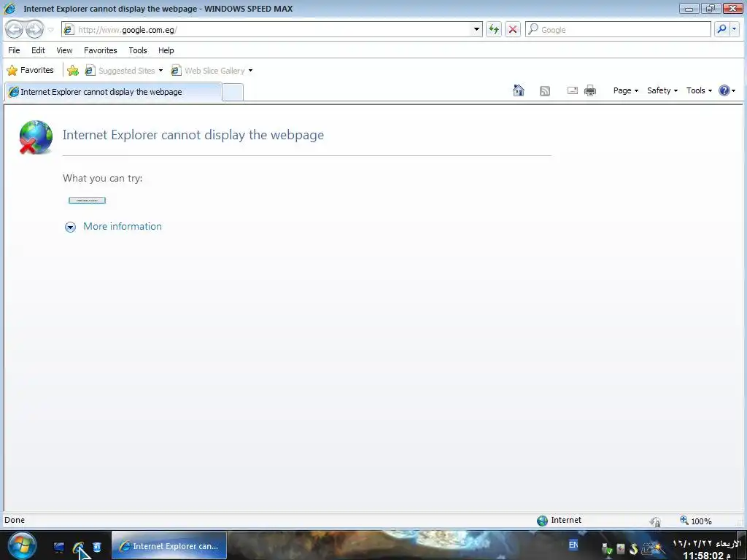Click the Google search box
This screenshot has width=747, height=560.
pos(619,29)
